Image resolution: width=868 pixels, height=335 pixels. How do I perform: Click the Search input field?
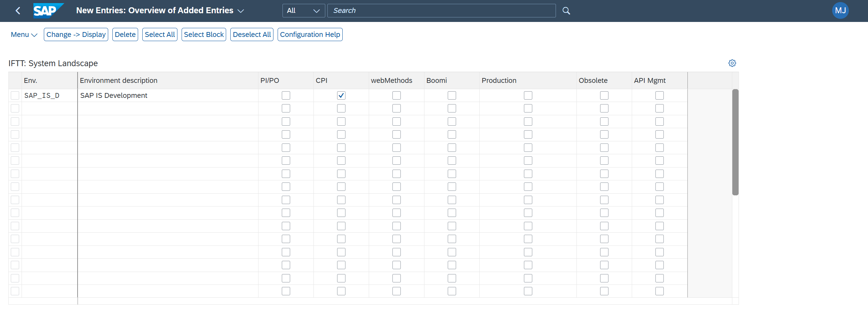[441, 11]
